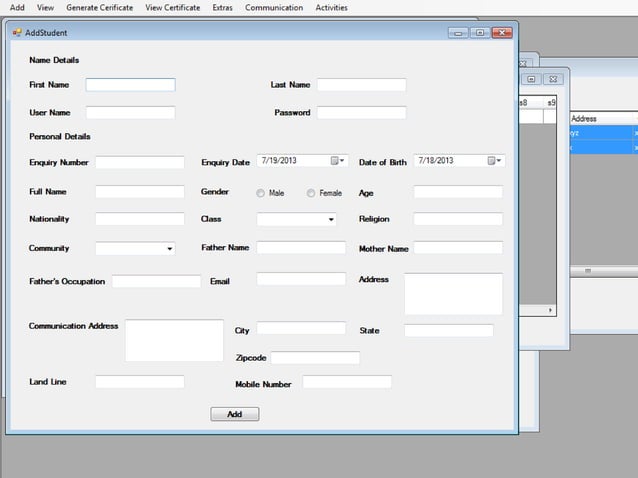Image resolution: width=638 pixels, height=478 pixels.
Task: Click the Communication Address text box
Action: [x=174, y=340]
